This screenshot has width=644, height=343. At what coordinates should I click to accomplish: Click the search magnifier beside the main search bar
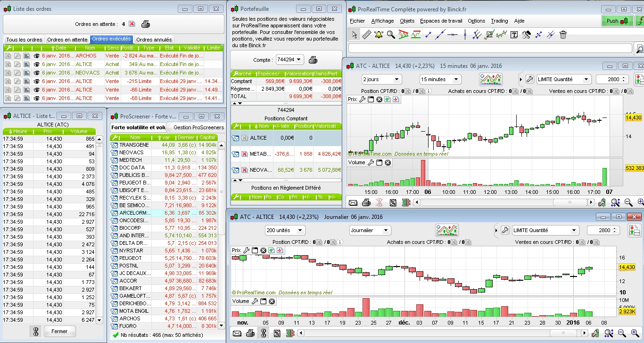point(639,48)
